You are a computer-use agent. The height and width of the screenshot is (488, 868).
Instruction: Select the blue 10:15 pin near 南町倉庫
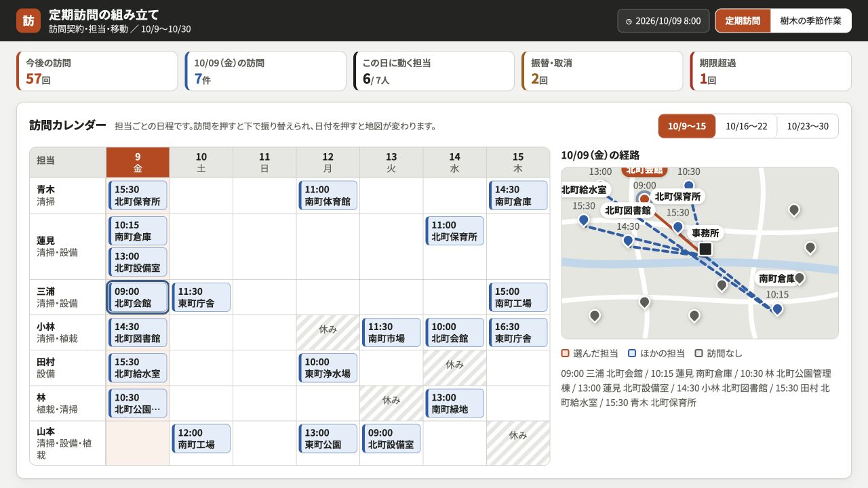777,308
